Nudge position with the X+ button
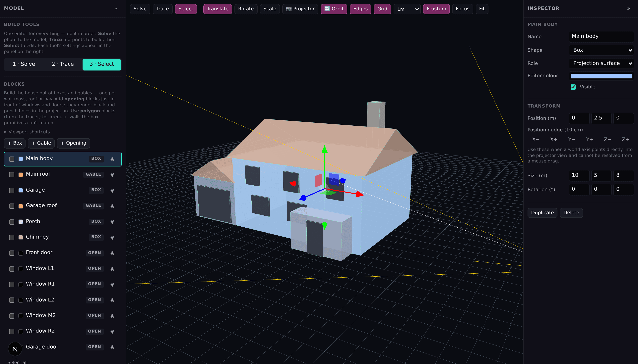 click(x=554, y=140)
